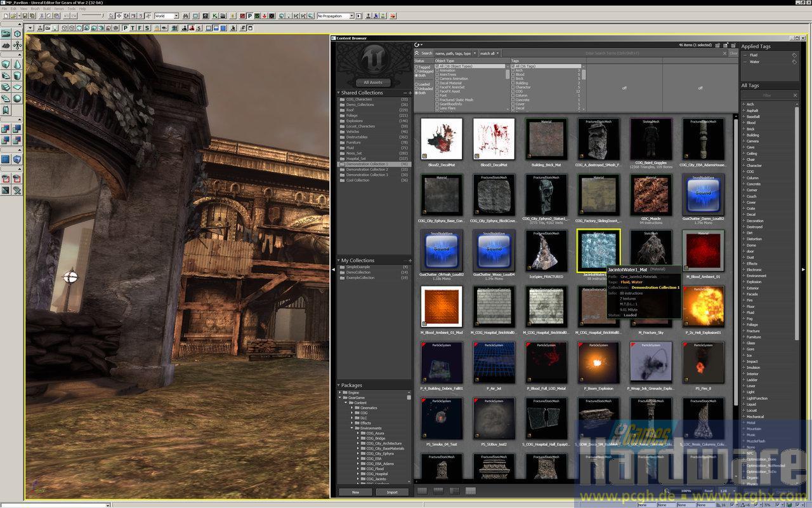Open the search fields dropdown 'name, path, tags, type'
This screenshot has width=812, height=508.
(455, 53)
